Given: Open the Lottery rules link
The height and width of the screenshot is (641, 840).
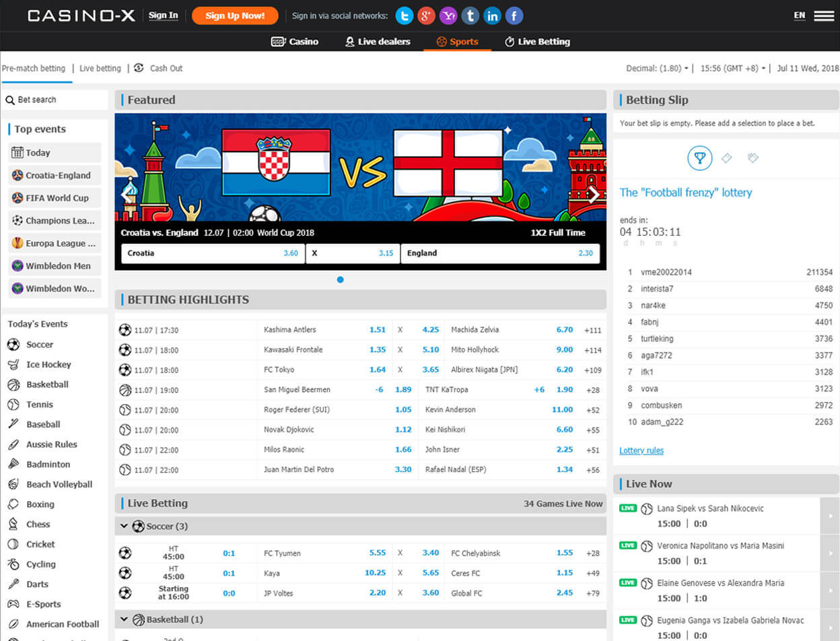Looking at the screenshot, I should pos(641,450).
